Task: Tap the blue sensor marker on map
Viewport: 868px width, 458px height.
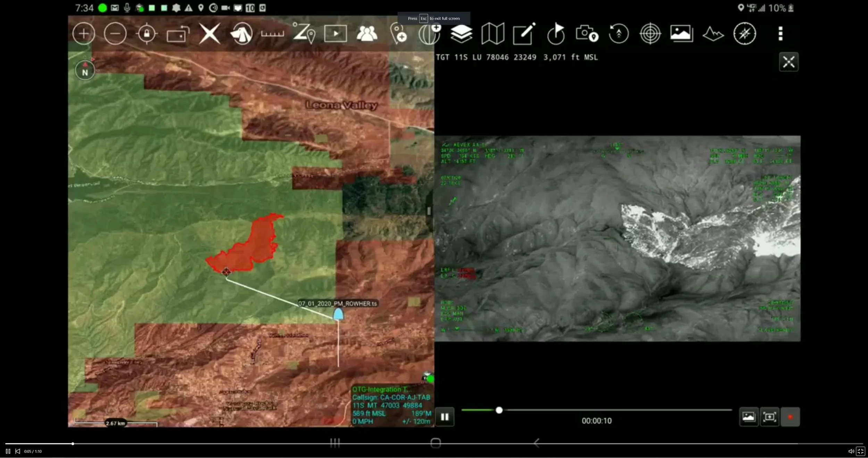Action: tap(338, 314)
